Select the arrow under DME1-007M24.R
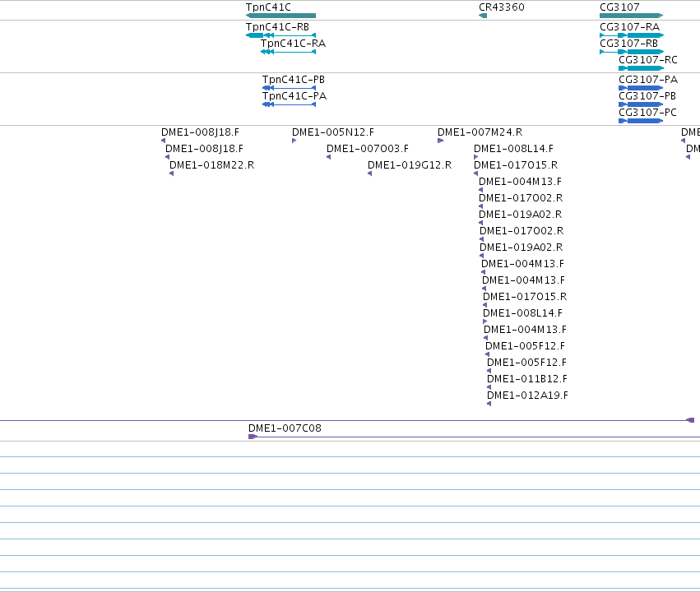The image size is (700, 592). click(x=441, y=141)
